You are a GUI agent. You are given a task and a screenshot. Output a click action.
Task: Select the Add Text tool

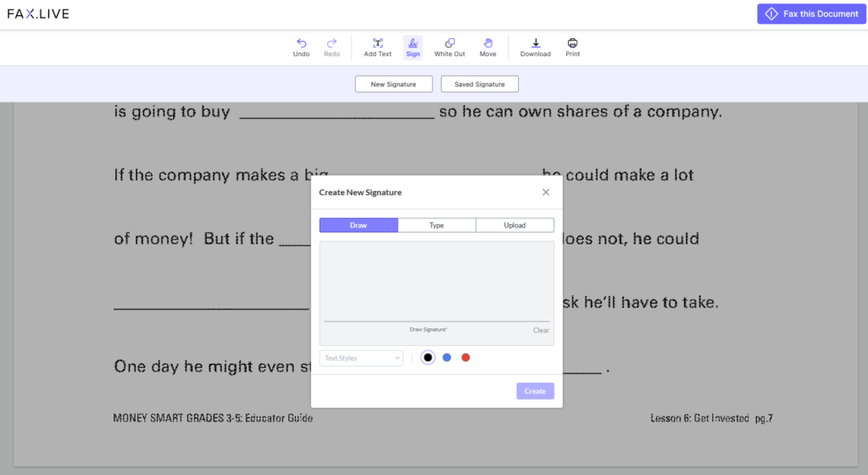[x=377, y=47]
